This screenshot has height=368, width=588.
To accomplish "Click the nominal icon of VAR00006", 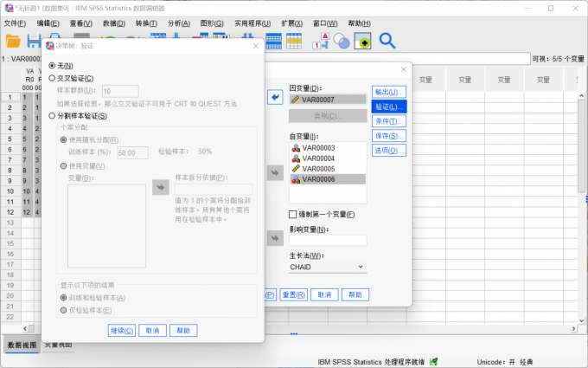I will pos(296,179).
